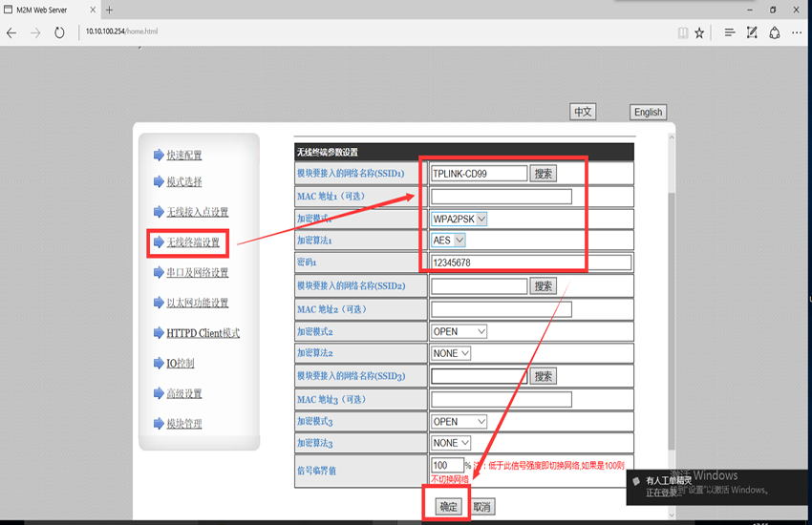Go to 串口及网络设置 in the sidebar
This screenshot has width=812, height=525.
(198, 273)
